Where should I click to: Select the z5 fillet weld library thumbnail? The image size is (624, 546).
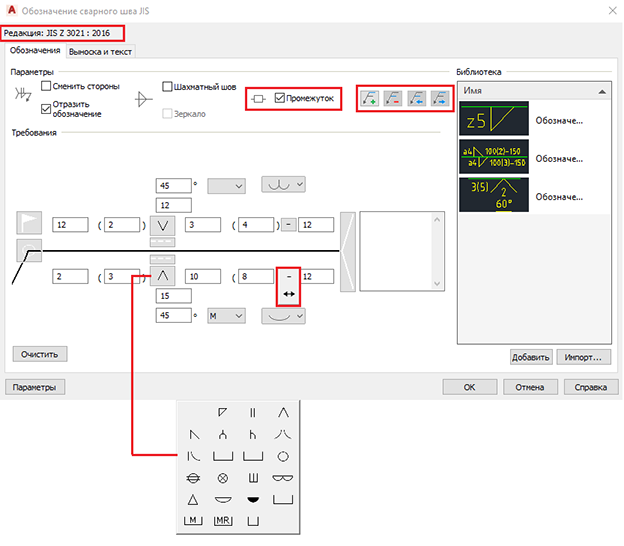coord(494,119)
